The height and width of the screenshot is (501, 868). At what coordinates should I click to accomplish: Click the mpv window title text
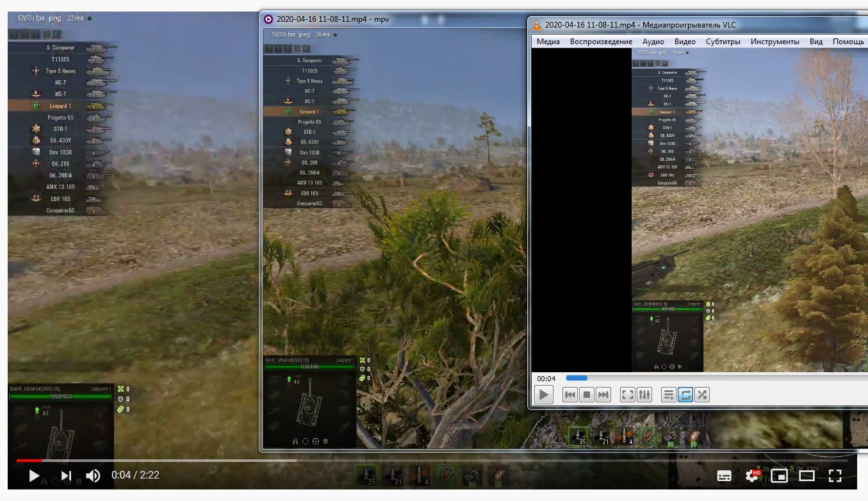pos(333,19)
